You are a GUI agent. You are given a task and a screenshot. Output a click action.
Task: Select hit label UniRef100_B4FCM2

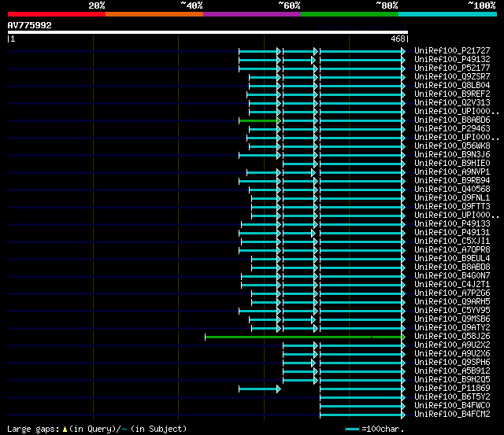pyautogui.click(x=452, y=415)
